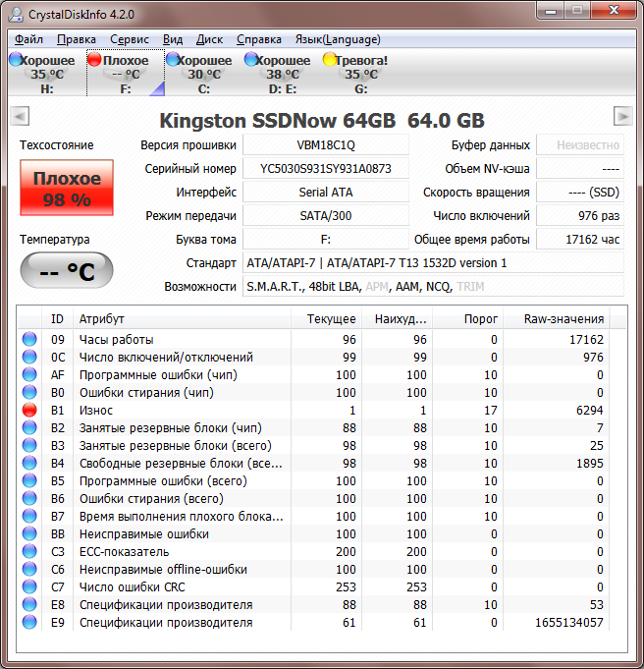Click status icon of row E8
Viewport: 644px width, 669px height.
29,604
